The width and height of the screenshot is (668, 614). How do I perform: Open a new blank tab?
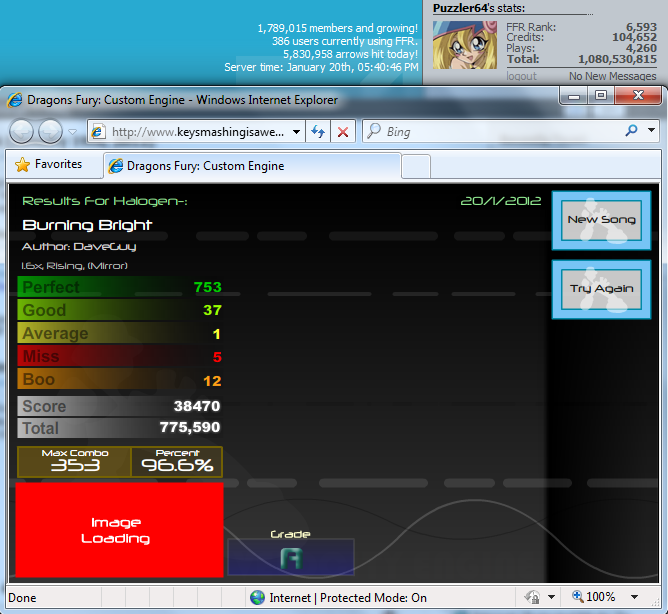416,165
